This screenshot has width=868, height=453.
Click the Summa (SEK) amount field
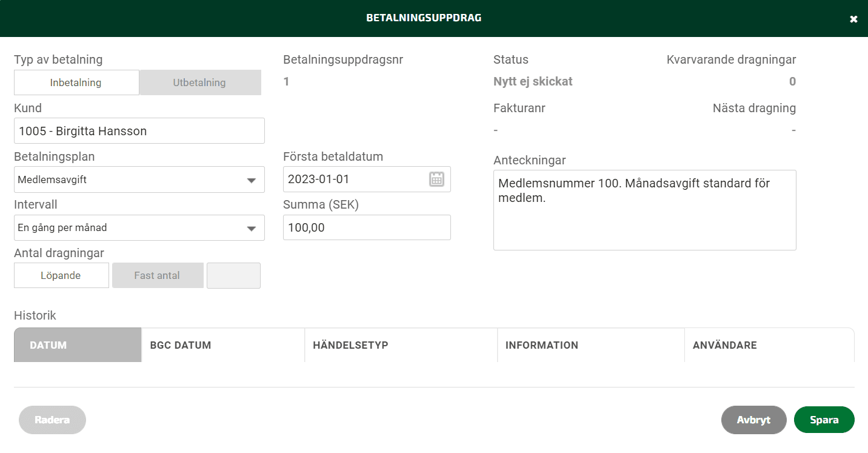point(367,227)
